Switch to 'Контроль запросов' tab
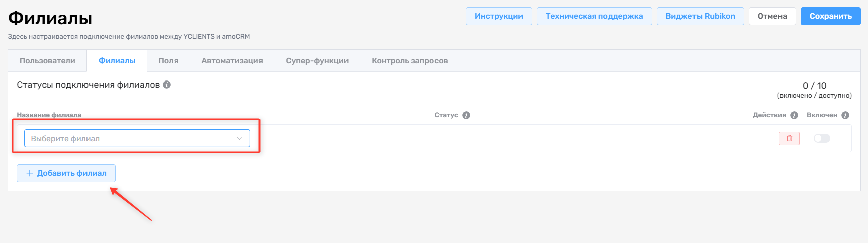The image size is (868, 243). (x=409, y=61)
